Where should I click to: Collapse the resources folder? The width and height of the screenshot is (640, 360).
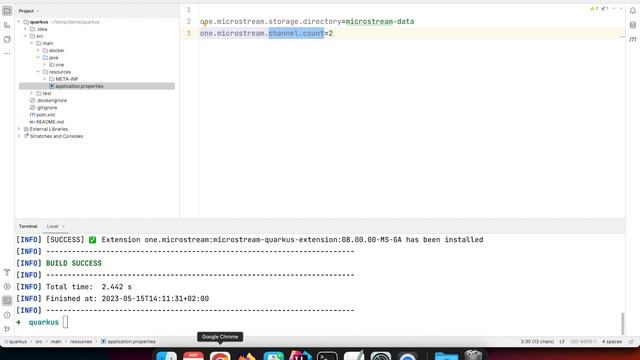pos(38,72)
